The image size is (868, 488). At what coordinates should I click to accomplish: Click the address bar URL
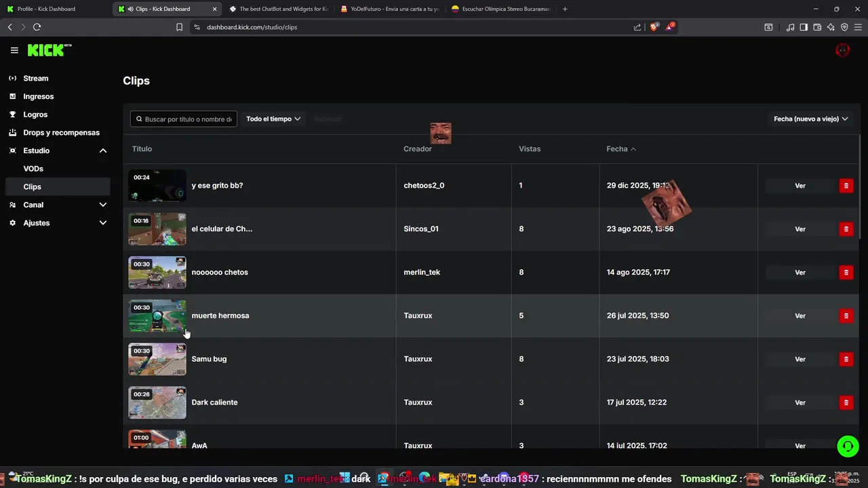point(252,27)
